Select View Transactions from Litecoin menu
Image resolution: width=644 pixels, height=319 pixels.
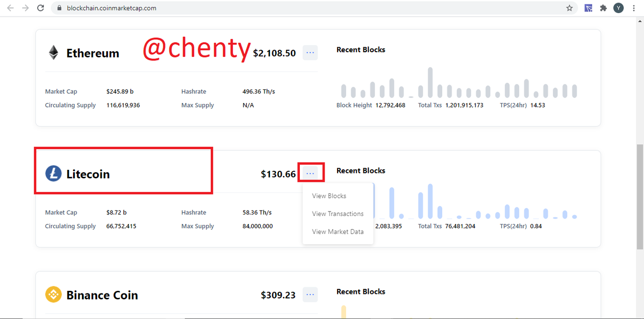pyautogui.click(x=338, y=214)
